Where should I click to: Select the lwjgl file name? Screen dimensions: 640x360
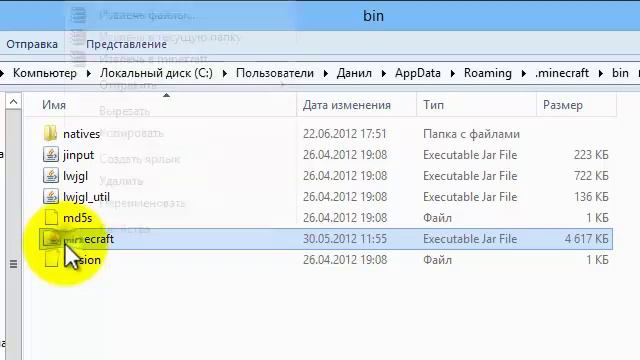pyautogui.click(x=75, y=176)
